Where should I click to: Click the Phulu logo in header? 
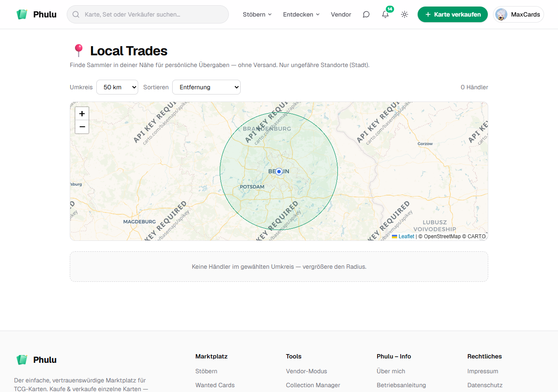click(36, 14)
